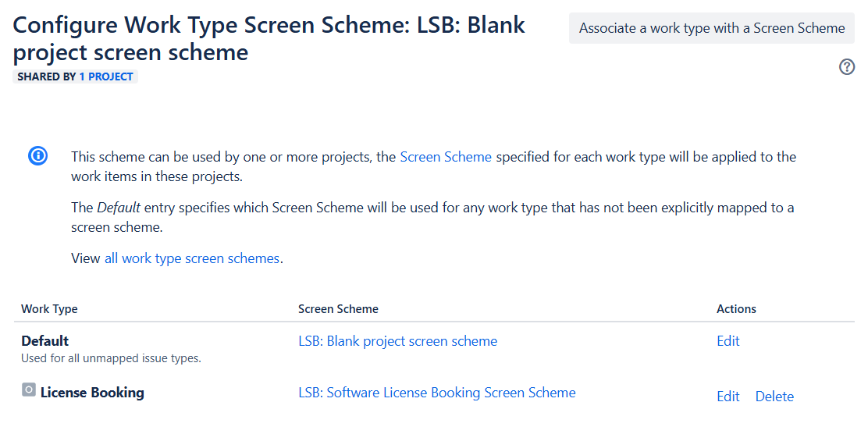Open LSB: Blank project screen scheme link
Viewport: 868px width, 434px height.
(397, 341)
